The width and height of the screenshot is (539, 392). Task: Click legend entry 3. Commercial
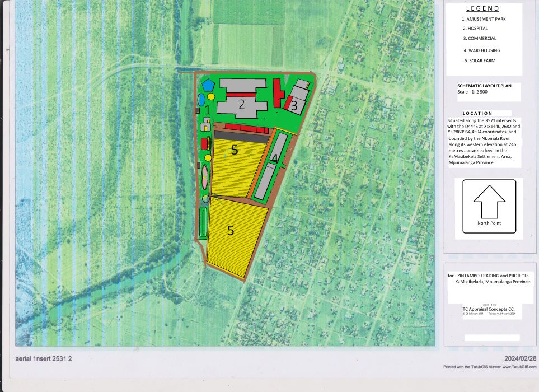pos(480,39)
